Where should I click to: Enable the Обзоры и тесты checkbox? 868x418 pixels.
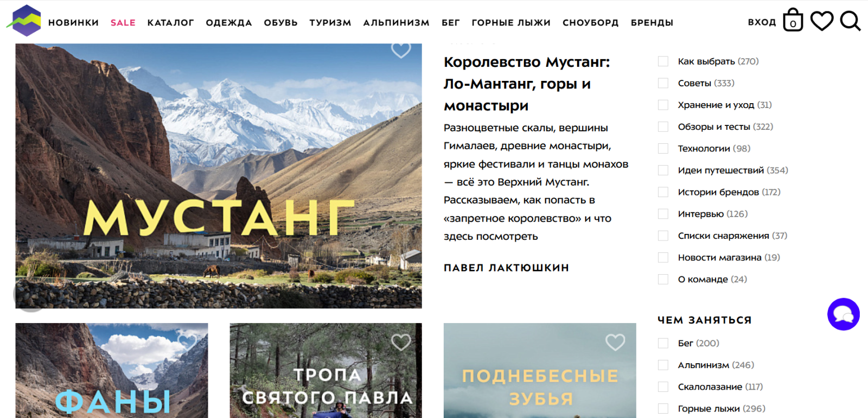(663, 126)
